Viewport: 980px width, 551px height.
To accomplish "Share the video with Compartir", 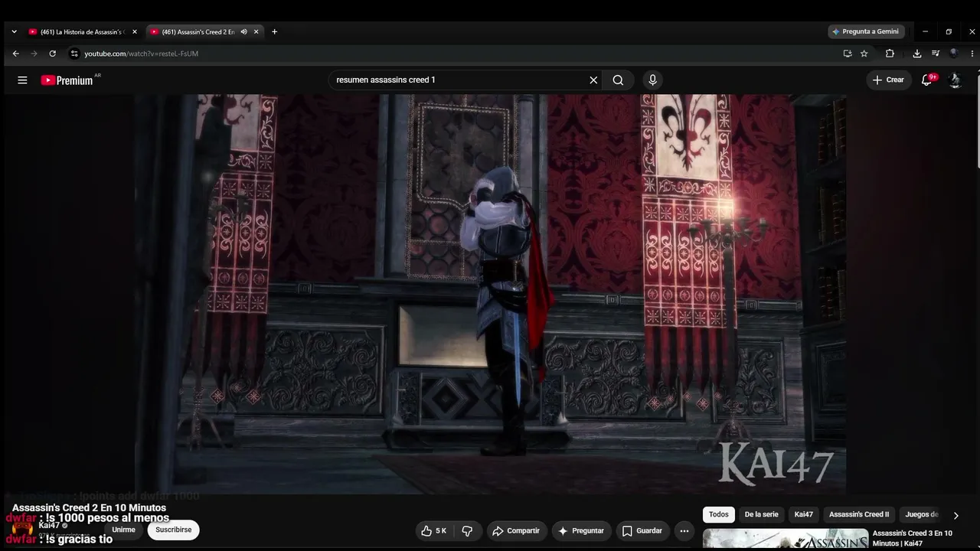I will pos(516,530).
